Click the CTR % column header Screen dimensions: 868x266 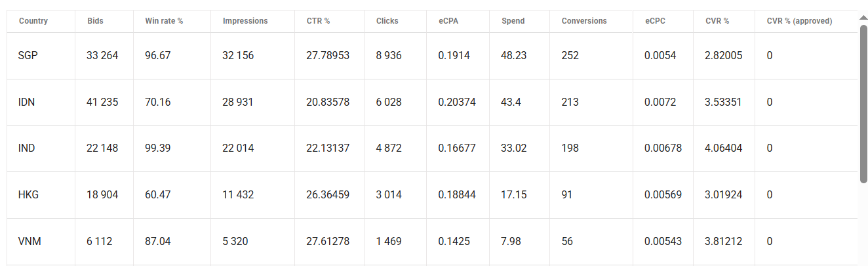(x=318, y=21)
